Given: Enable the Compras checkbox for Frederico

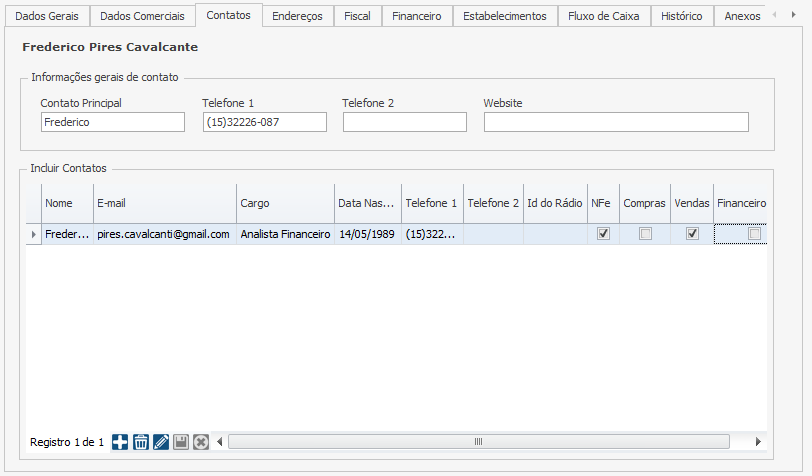Looking at the screenshot, I should (x=645, y=234).
